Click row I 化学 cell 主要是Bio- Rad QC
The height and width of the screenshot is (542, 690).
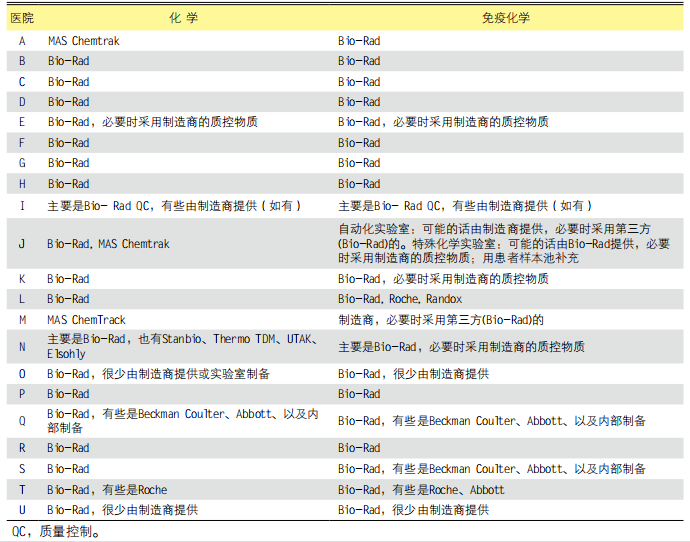174,205
